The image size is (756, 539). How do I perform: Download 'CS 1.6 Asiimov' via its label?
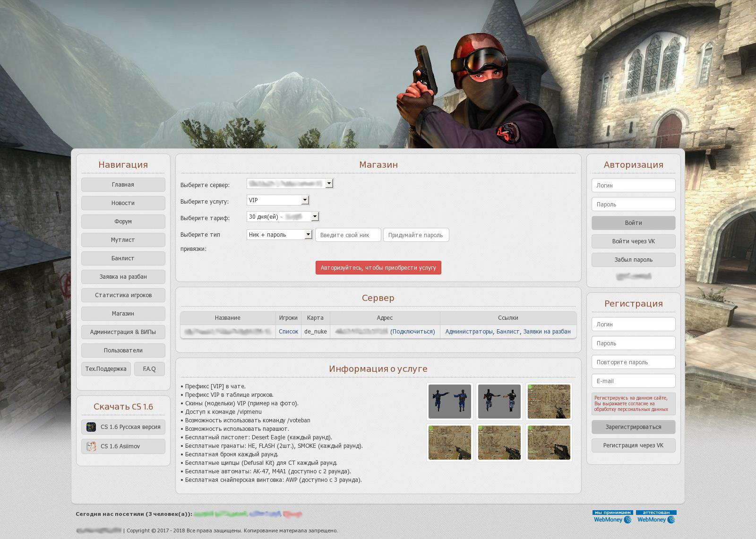120,446
